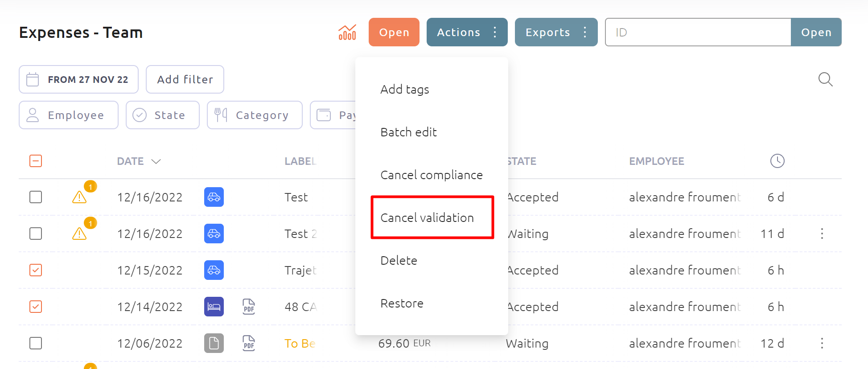Click the select-all checkbox in table header

36,161
